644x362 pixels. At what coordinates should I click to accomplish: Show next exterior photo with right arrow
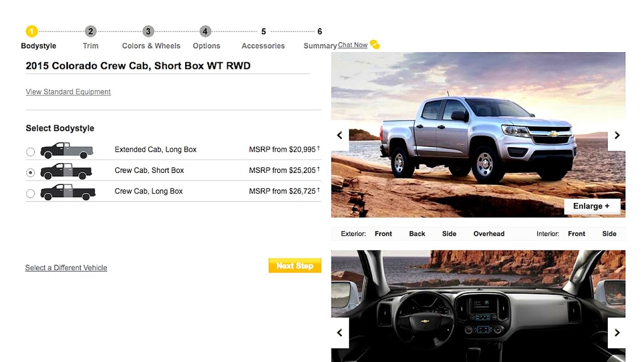click(x=617, y=135)
